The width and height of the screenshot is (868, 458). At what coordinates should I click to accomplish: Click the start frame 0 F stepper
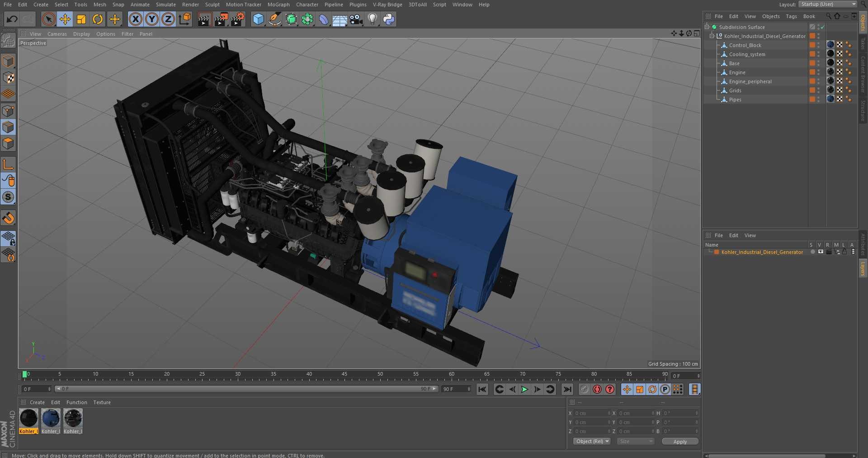(x=49, y=389)
